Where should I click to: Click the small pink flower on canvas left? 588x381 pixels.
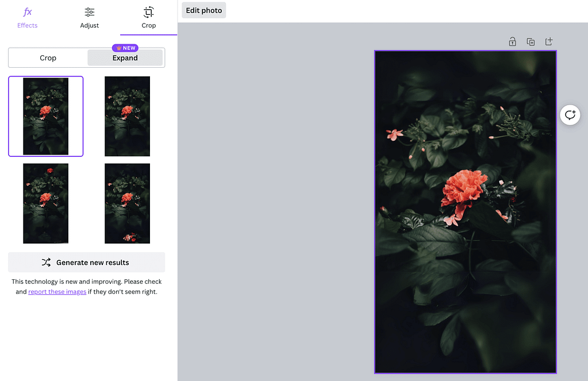coord(394,134)
